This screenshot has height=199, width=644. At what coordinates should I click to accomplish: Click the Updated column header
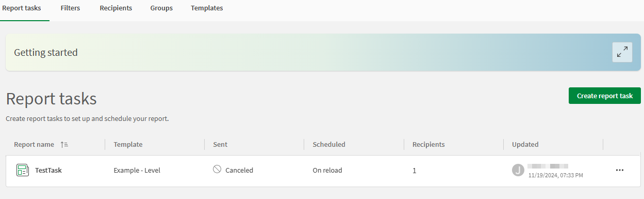pos(525,145)
